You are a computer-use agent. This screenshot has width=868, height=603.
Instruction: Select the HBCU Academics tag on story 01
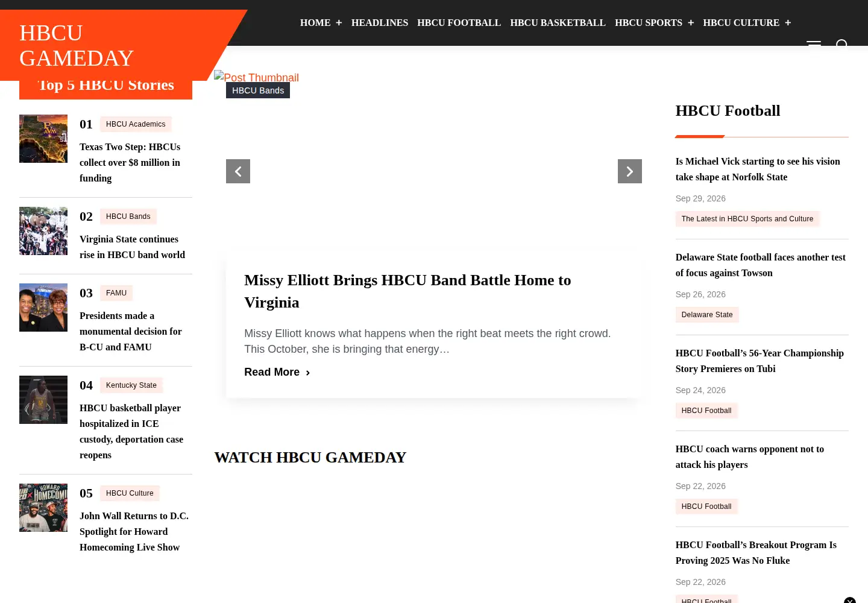pos(136,124)
